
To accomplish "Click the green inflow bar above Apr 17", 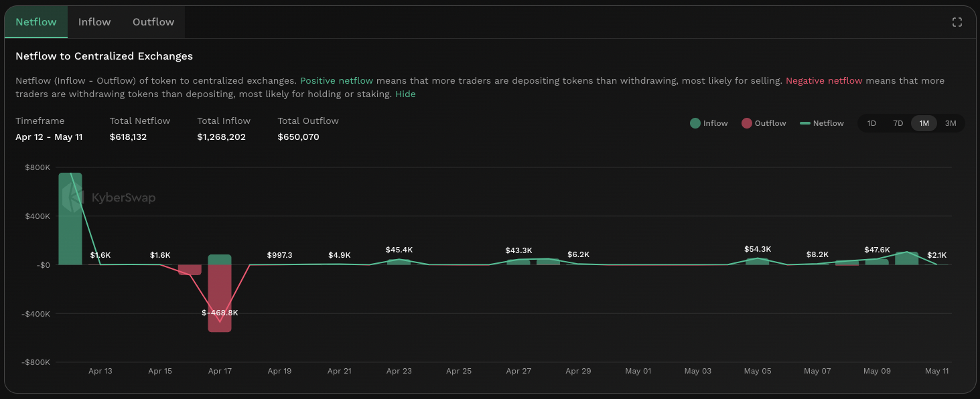I will pos(220,259).
